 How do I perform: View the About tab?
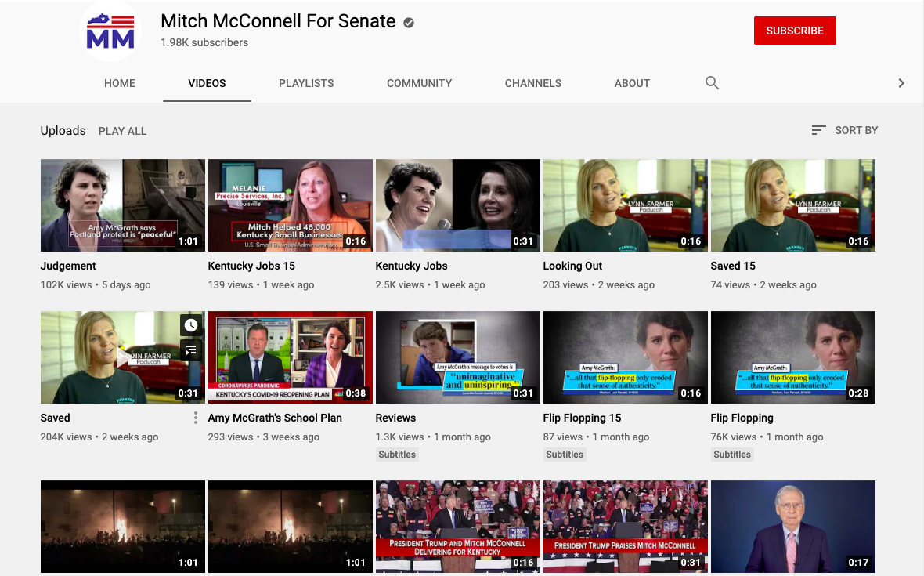pos(632,83)
